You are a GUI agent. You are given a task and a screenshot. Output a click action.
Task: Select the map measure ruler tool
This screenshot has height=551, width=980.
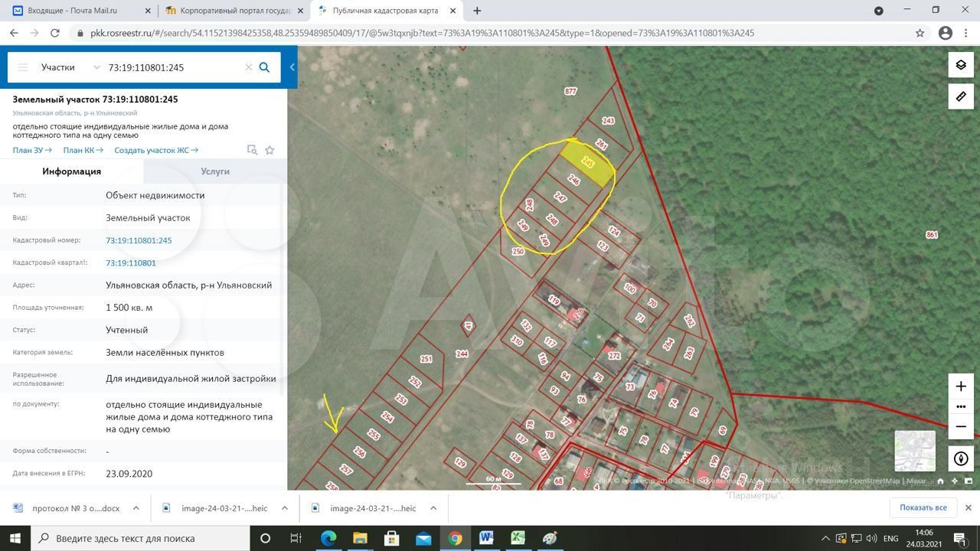click(961, 96)
